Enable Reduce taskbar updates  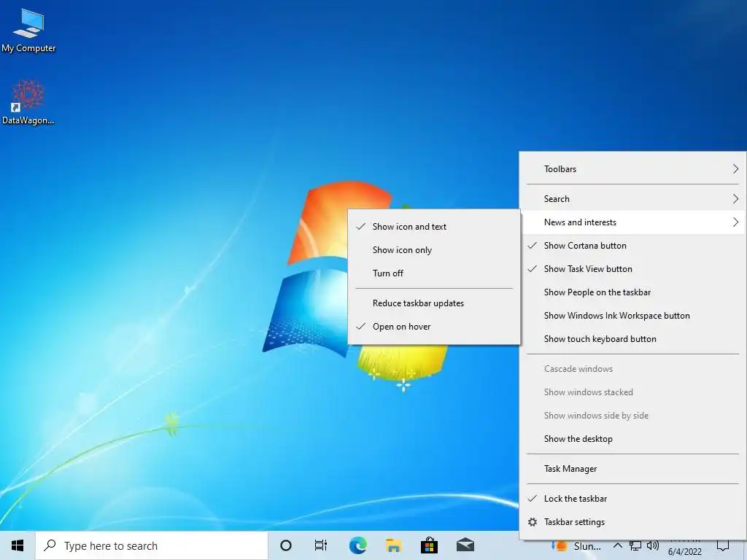(434, 303)
